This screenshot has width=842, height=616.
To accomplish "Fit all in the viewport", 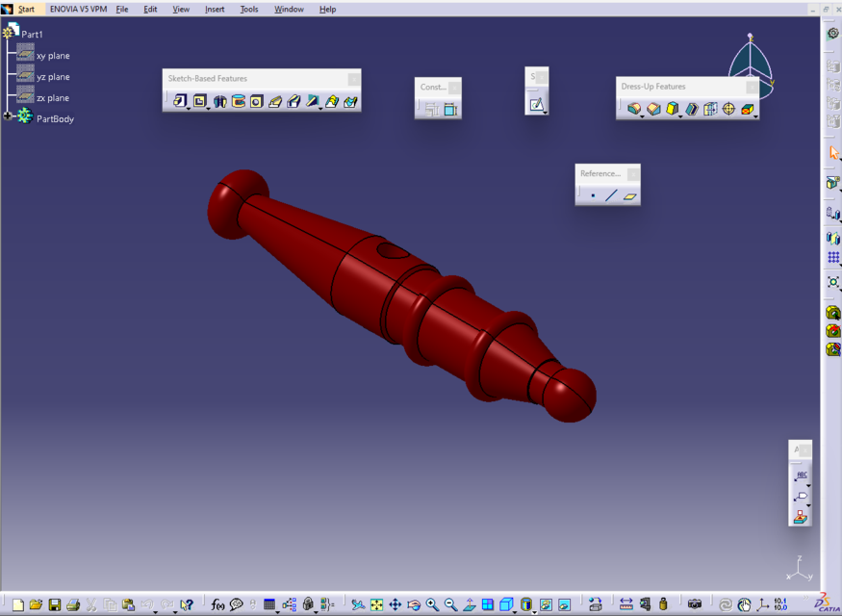I will 375,605.
